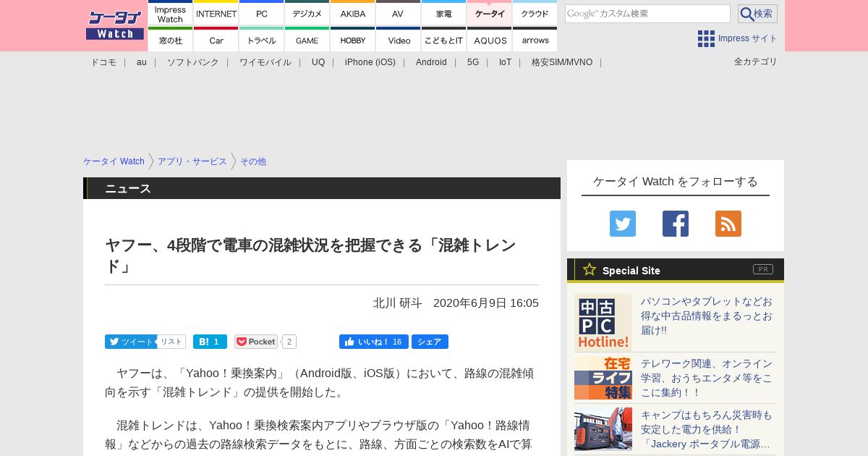This screenshot has height=456, width=868.
Task: Click the magnifier 検索 search button
Action: tap(757, 14)
